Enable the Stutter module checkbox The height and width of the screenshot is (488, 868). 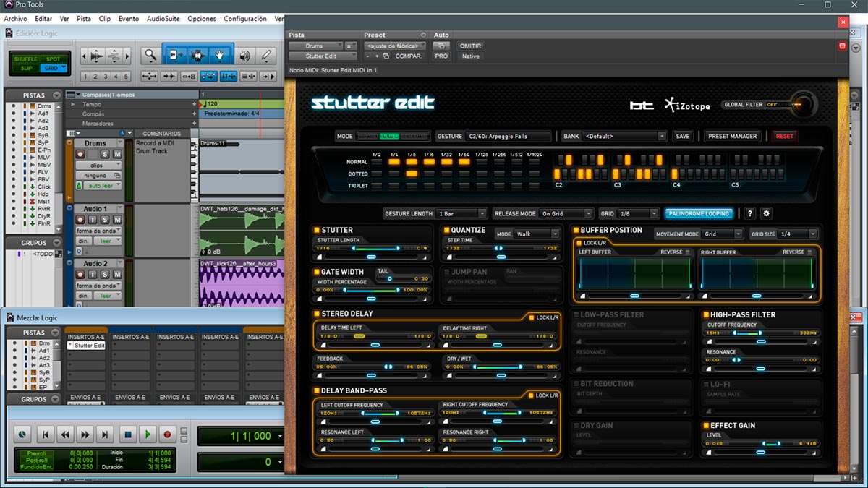click(x=317, y=230)
